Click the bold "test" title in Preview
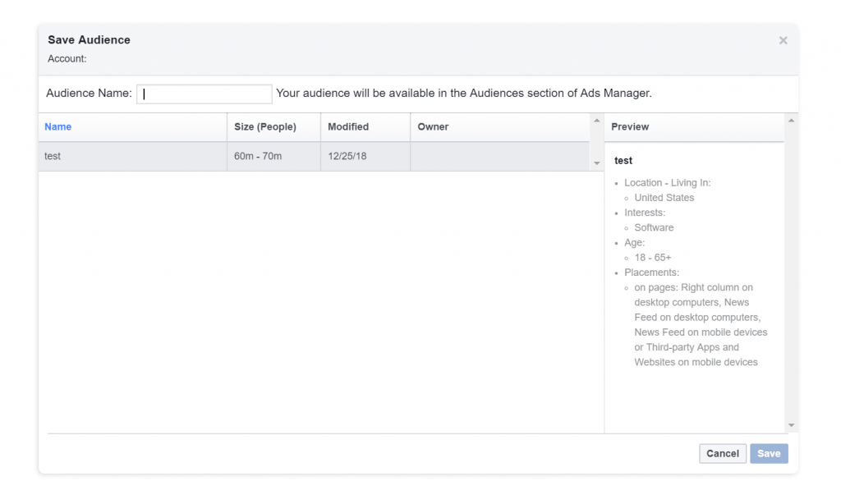The width and height of the screenshot is (841, 504). (x=623, y=161)
